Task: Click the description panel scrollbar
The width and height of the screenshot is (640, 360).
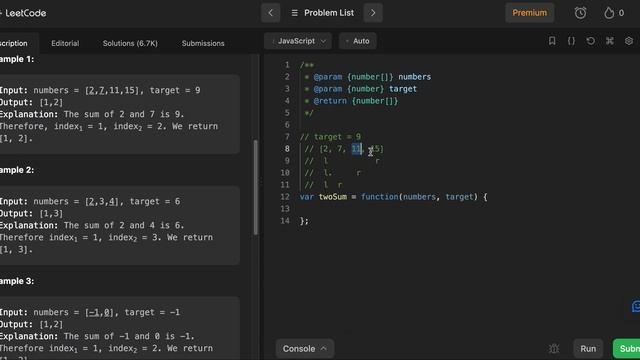Action: pyautogui.click(x=256, y=187)
